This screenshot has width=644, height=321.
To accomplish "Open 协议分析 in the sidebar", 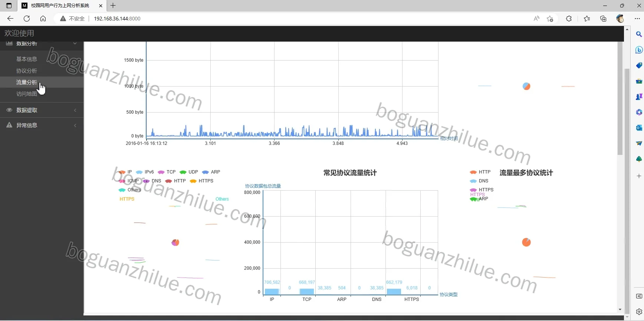I will [27, 71].
